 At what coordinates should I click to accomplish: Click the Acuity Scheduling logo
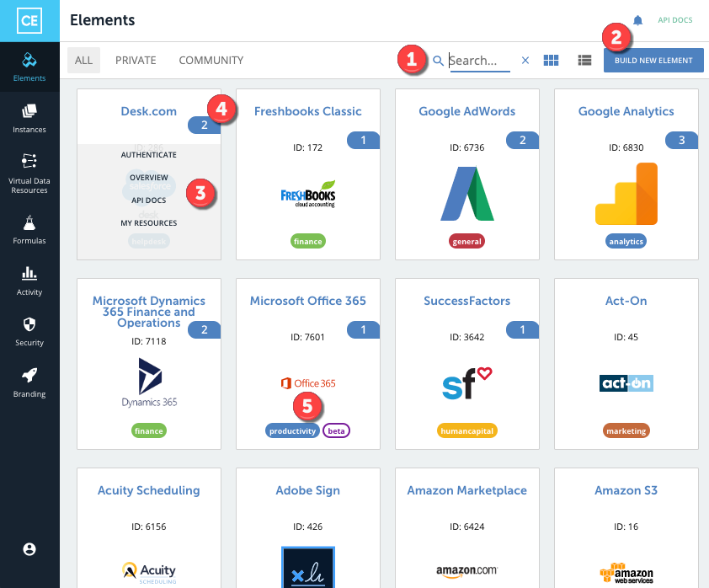[x=149, y=573]
